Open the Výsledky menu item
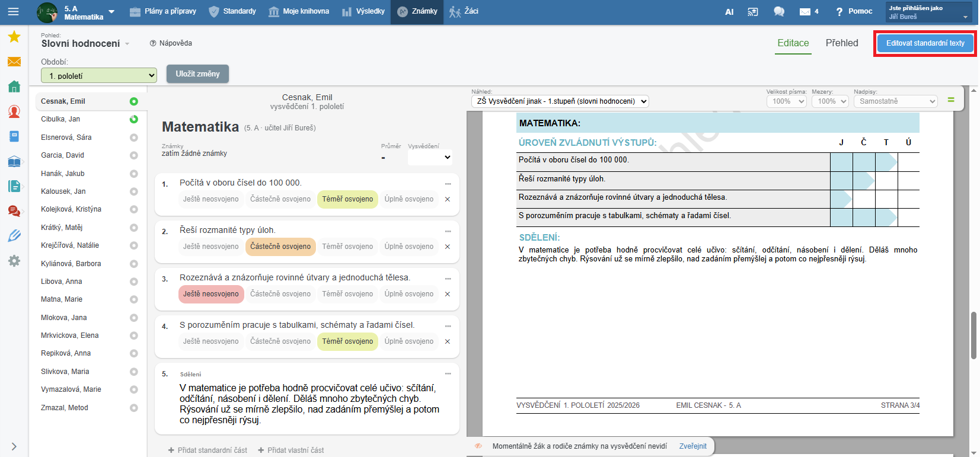 (x=363, y=12)
